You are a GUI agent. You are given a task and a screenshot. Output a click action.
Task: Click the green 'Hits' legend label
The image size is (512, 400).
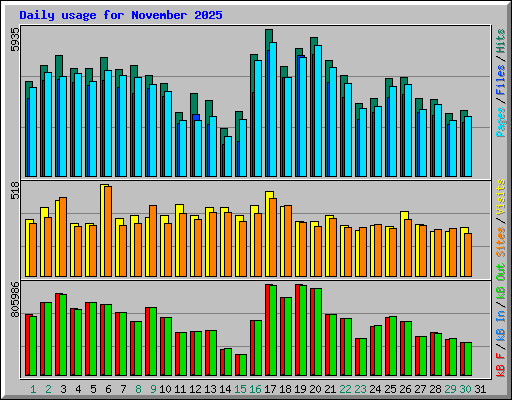tap(501, 41)
